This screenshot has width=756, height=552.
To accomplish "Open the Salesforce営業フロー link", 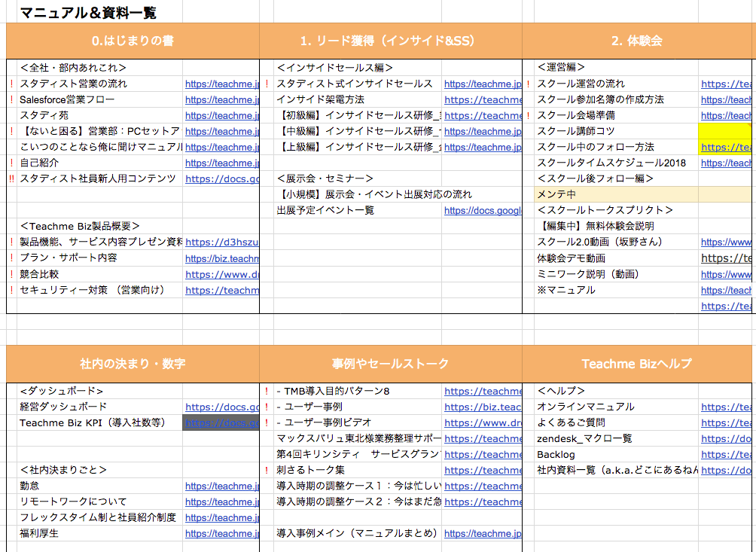I will coord(222,100).
